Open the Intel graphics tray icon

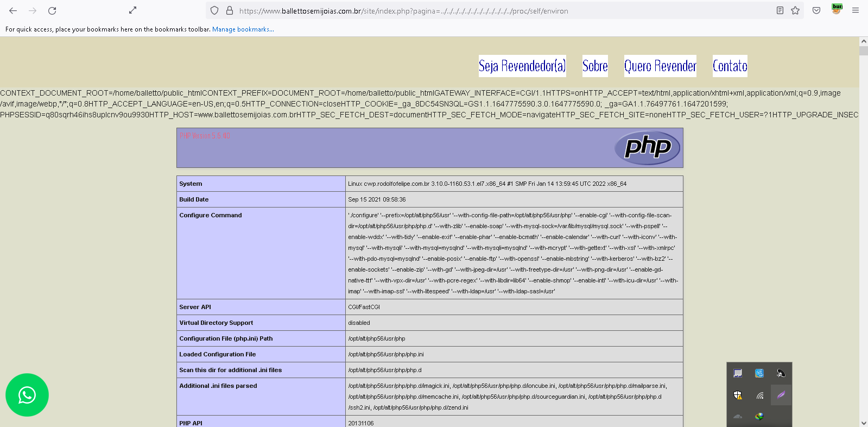click(759, 373)
